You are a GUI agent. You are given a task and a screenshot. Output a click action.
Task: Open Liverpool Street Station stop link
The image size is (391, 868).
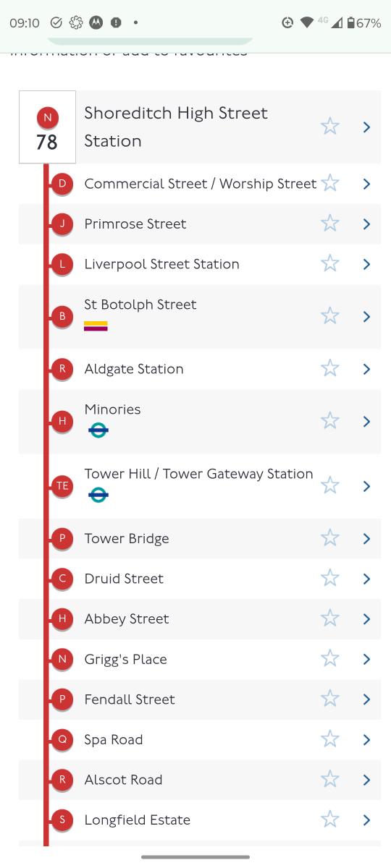(x=200, y=264)
